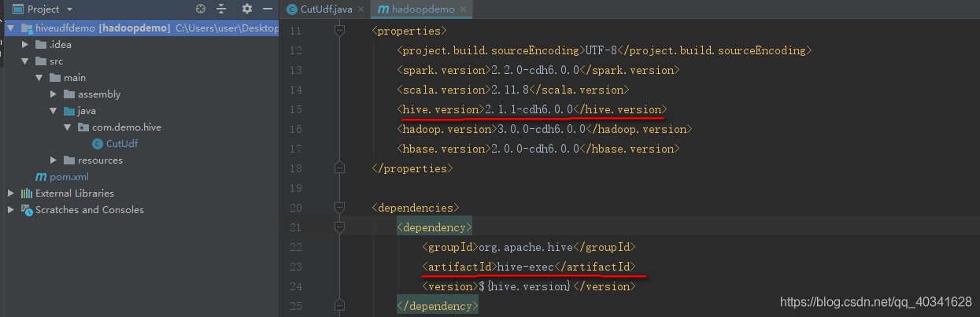This screenshot has width=980, height=317.
Task: Click the Project panel title label
Action: (43, 9)
